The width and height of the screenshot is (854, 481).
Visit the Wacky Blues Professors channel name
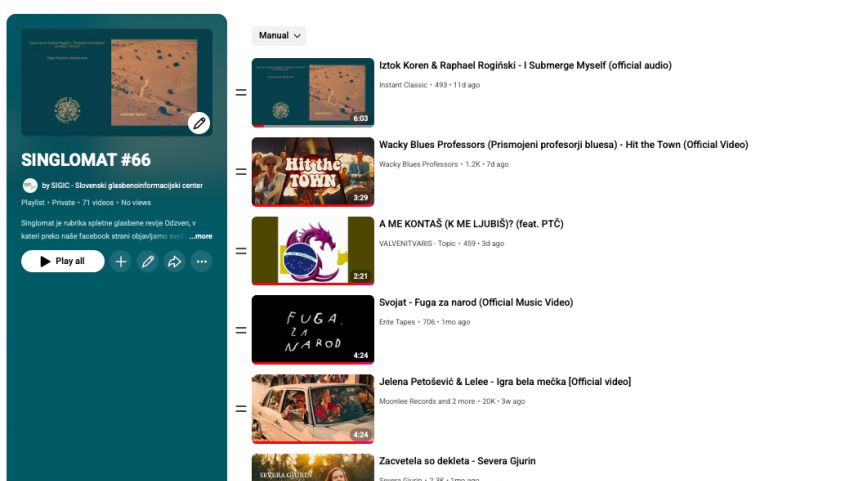pos(418,164)
